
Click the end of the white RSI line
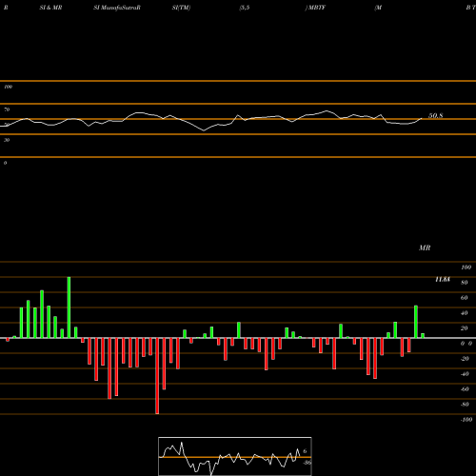[x=422, y=118]
